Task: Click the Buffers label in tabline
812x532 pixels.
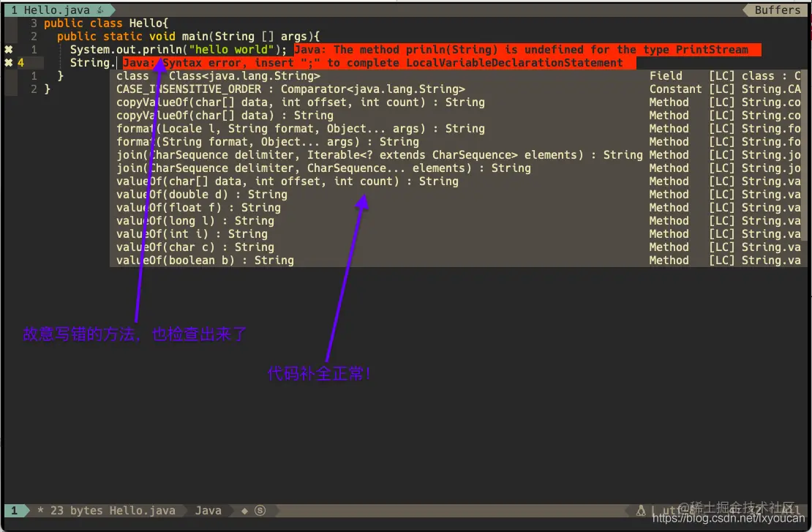Action: (x=777, y=10)
